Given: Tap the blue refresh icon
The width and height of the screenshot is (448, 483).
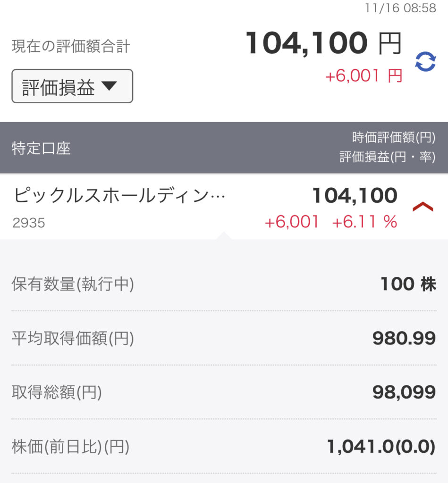Looking at the screenshot, I should pyautogui.click(x=425, y=62).
